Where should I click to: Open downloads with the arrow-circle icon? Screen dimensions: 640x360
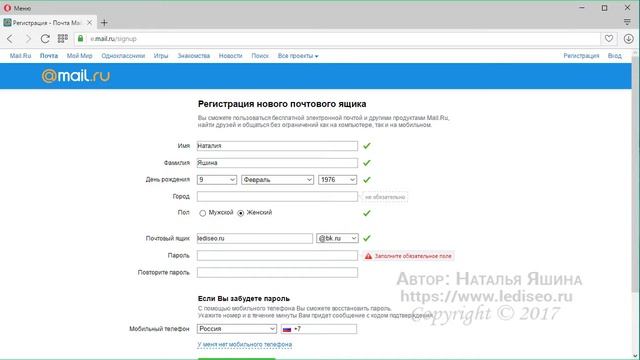[x=629, y=39]
